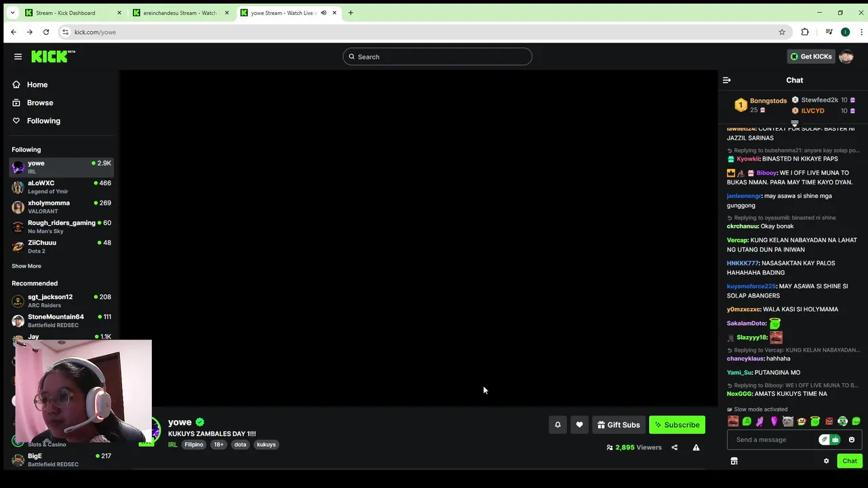Open the Browse page
Viewport: 868px width, 488px height.
coord(40,102)
